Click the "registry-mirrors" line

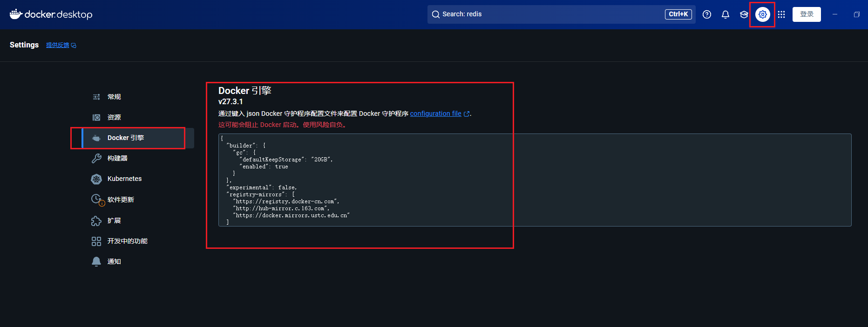pos(261,194)
